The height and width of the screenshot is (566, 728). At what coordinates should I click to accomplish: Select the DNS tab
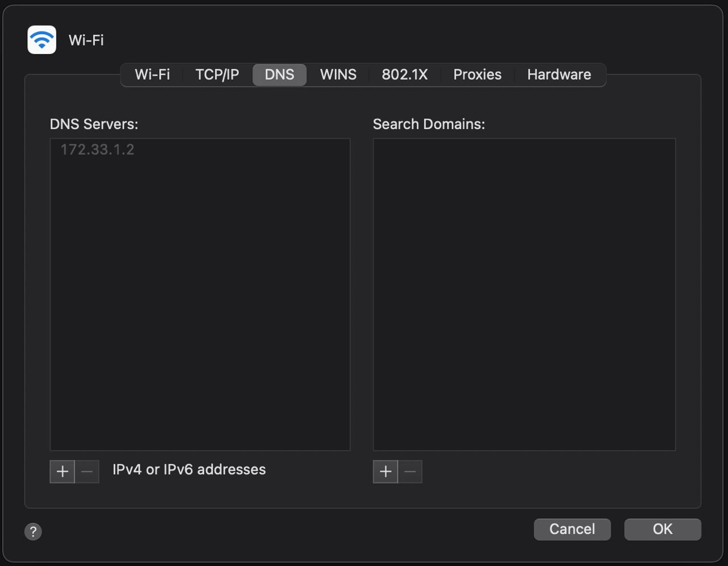(x=279, y=75)
